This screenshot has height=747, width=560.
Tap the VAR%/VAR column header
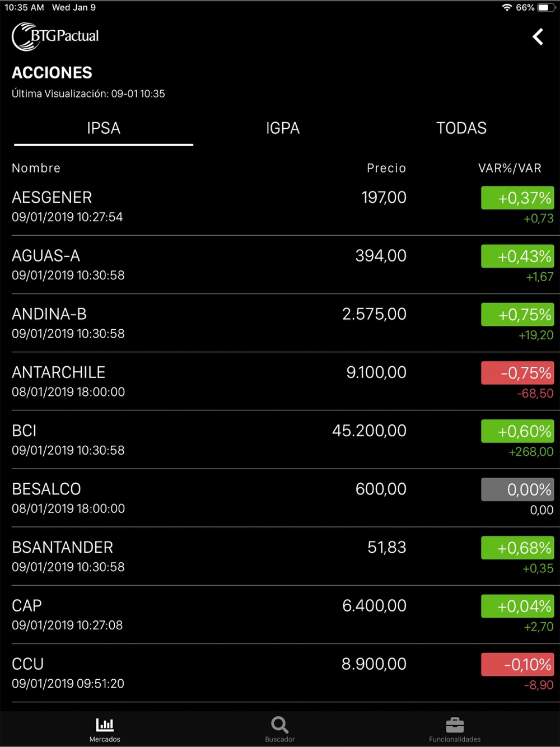click(510, 169)
